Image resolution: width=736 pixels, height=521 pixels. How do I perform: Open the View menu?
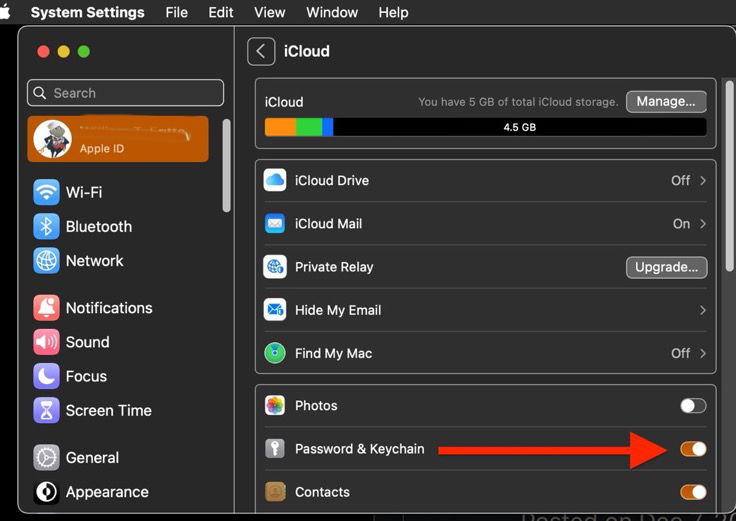[269, 12]
